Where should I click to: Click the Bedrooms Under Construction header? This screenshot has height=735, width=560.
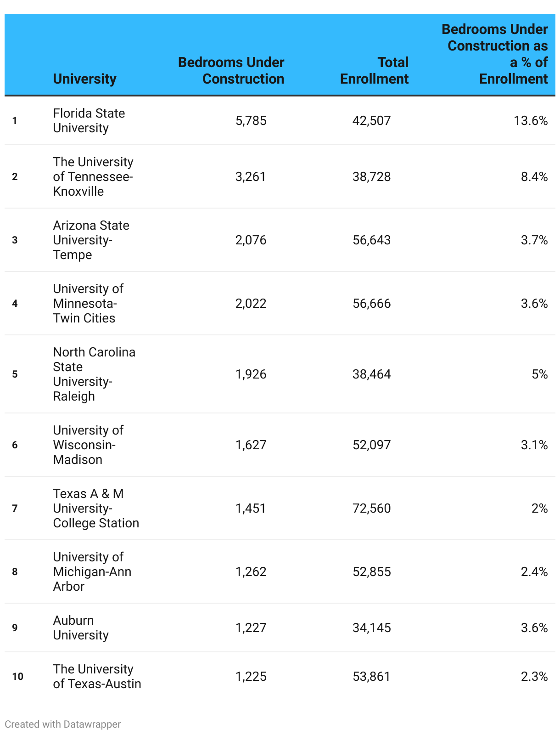[x=231, y=70]
